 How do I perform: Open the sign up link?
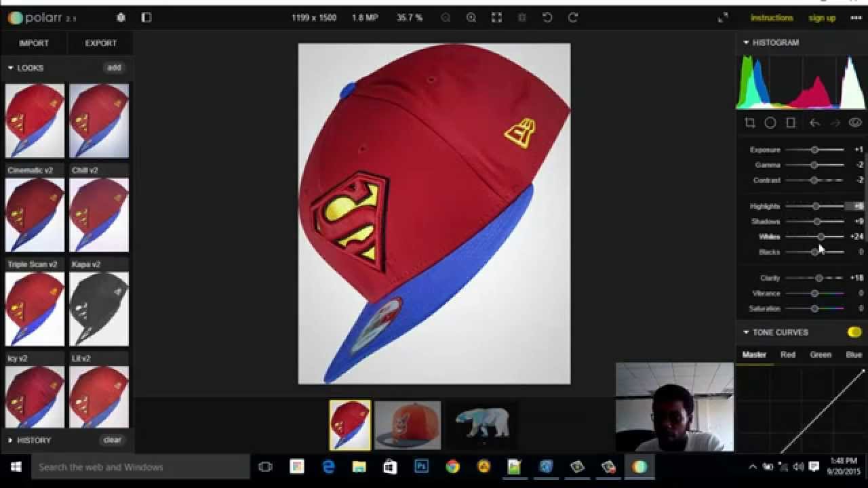click(822, 18)
